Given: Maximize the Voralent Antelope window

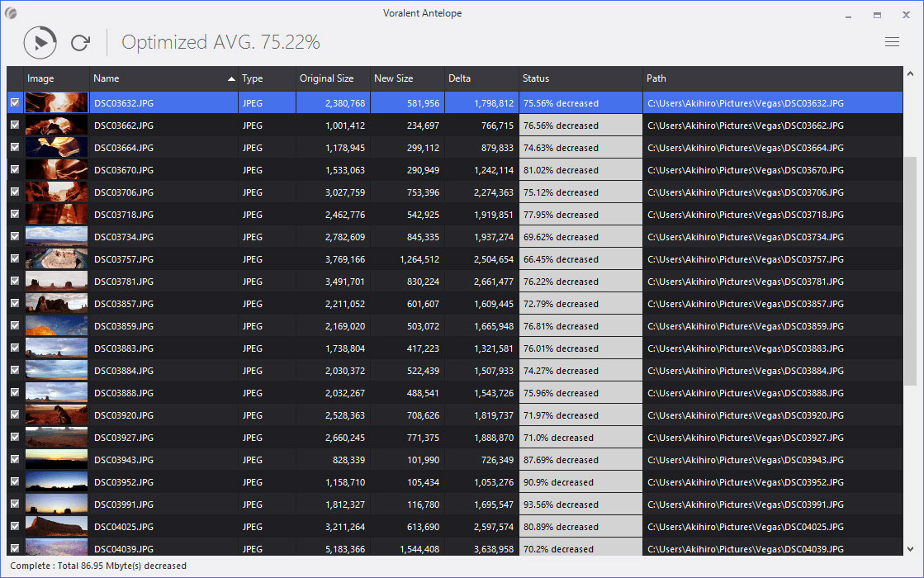Looking at the screenshot, I should pyautogui.click(x=877, y=15).
